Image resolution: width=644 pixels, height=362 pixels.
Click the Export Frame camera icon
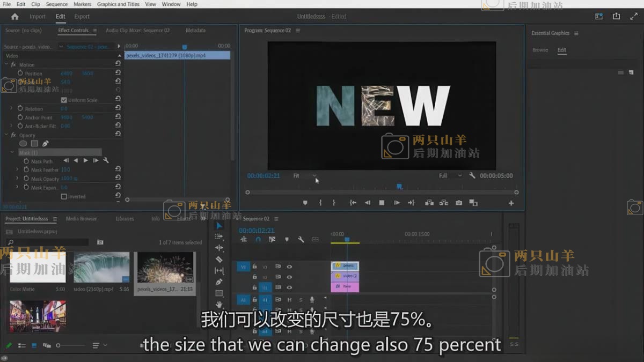pos(459,203)
